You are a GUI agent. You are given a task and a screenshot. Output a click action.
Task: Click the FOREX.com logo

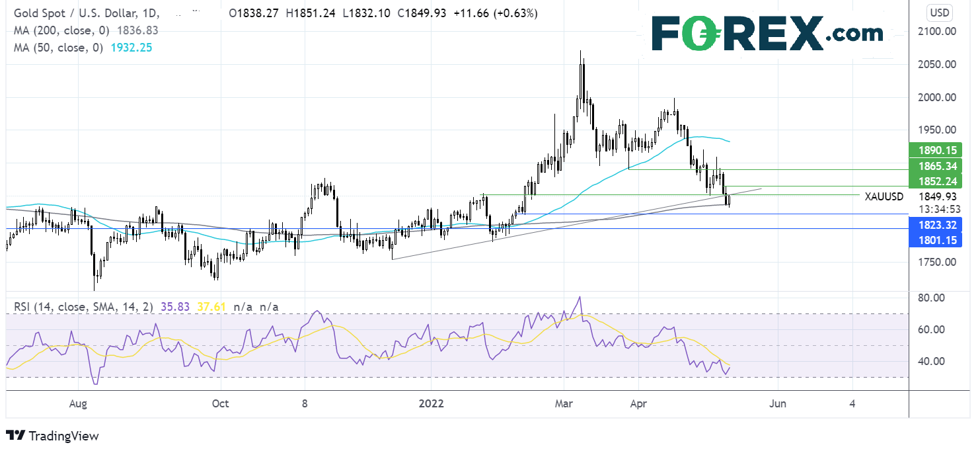click(767, 33)
